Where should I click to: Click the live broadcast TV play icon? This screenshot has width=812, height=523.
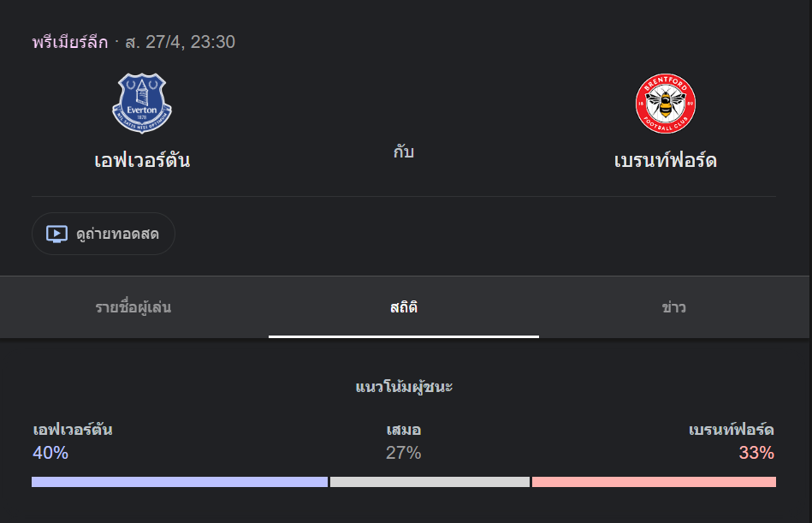[x=56, y=234]
